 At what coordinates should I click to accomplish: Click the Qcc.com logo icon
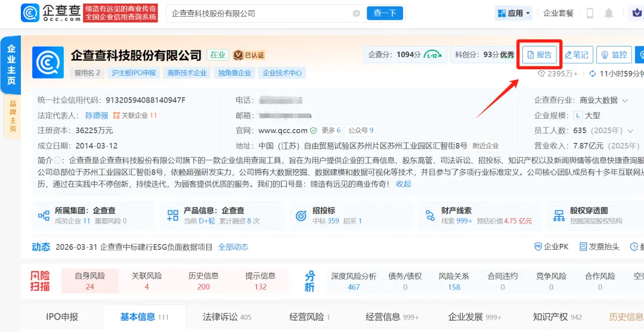(30, 13)
